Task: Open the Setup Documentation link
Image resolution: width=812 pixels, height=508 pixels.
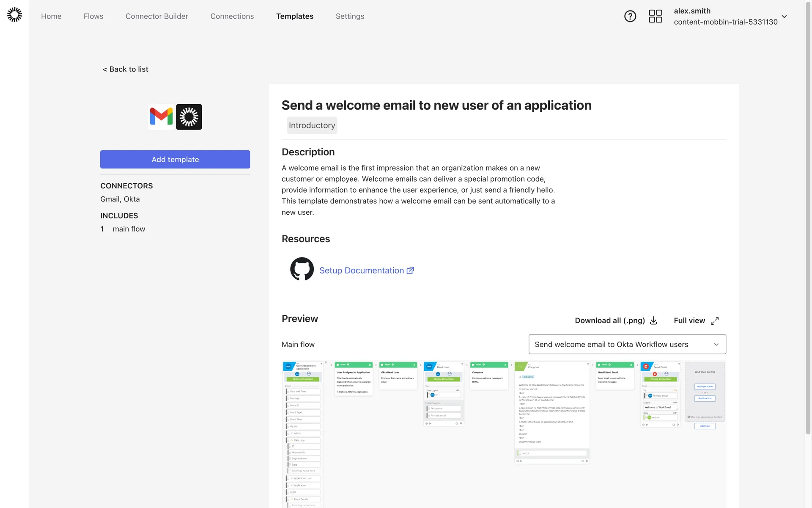Action: click(362, 271)
